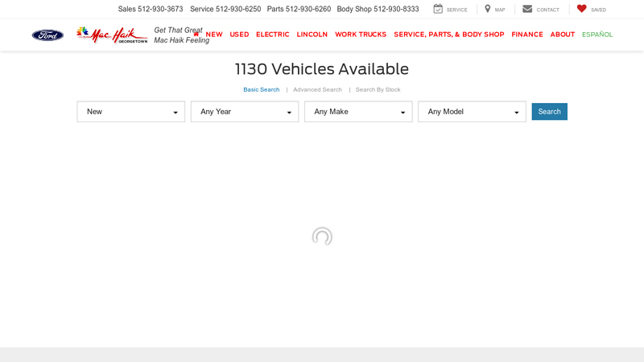Call Body Shop number 512-930-8333
Image resolution: width=644 pixels, height=362 pixels.
pos(396,9)
